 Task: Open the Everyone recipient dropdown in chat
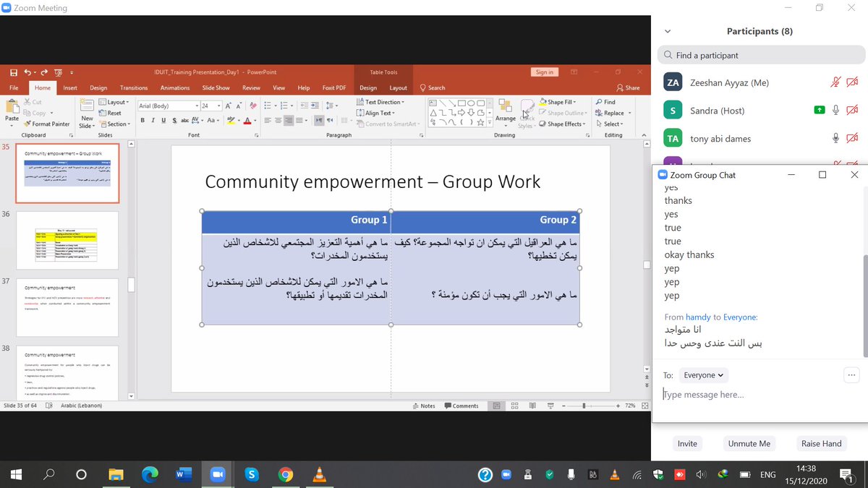(705, 374)
